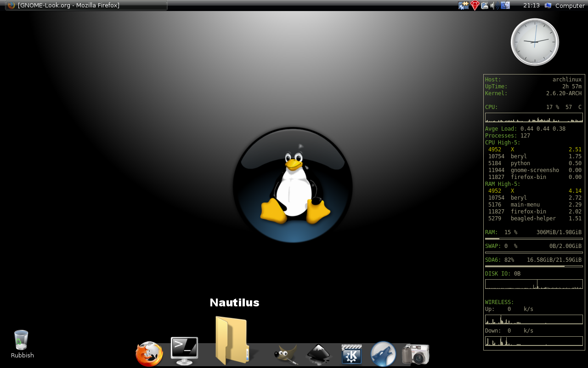Image resolution: width=588 pixels, height=368 pixels.
Task: Click the Finder-face tray icon
Action: point(505,6)
